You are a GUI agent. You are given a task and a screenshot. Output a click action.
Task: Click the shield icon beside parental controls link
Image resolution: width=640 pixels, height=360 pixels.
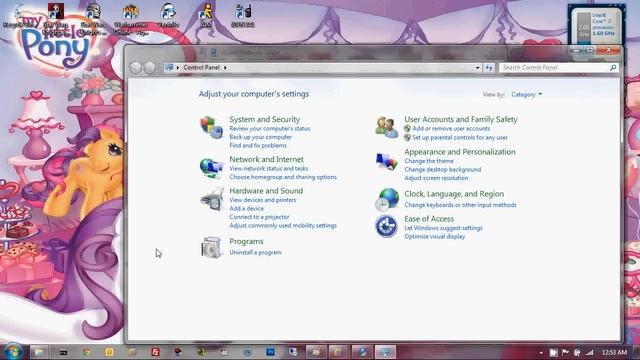pos(407,138)
